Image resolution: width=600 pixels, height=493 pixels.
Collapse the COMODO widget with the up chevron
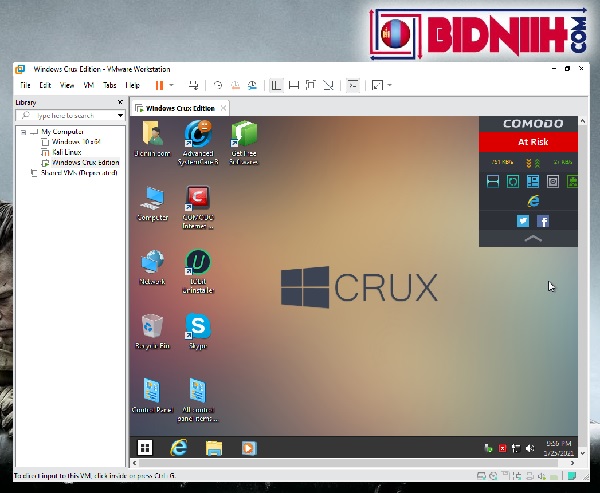coord(533,239)
